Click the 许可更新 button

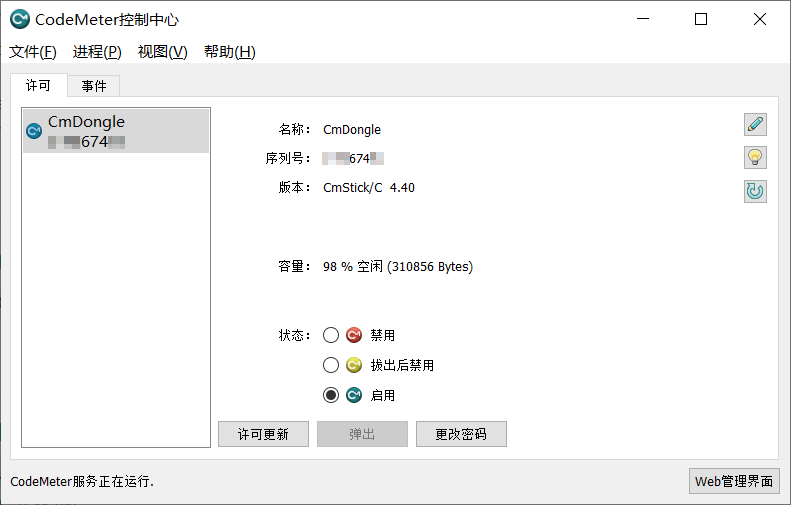point(263,434)
